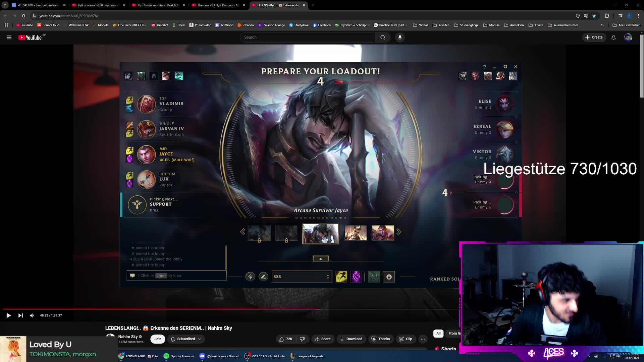Screen dimensions: 644x362
Task: Open Alle Lesezeichen folder
Action: 626,25
